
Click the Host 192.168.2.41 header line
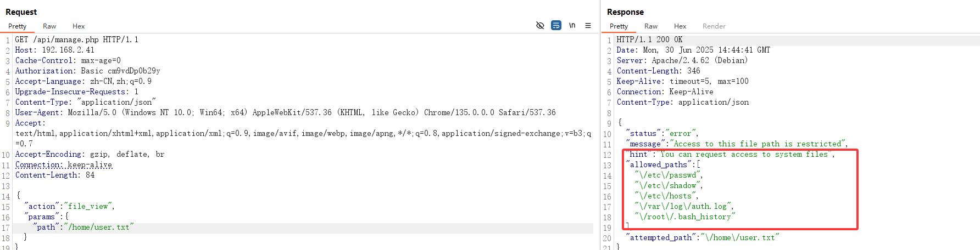[x=55, y=50]
